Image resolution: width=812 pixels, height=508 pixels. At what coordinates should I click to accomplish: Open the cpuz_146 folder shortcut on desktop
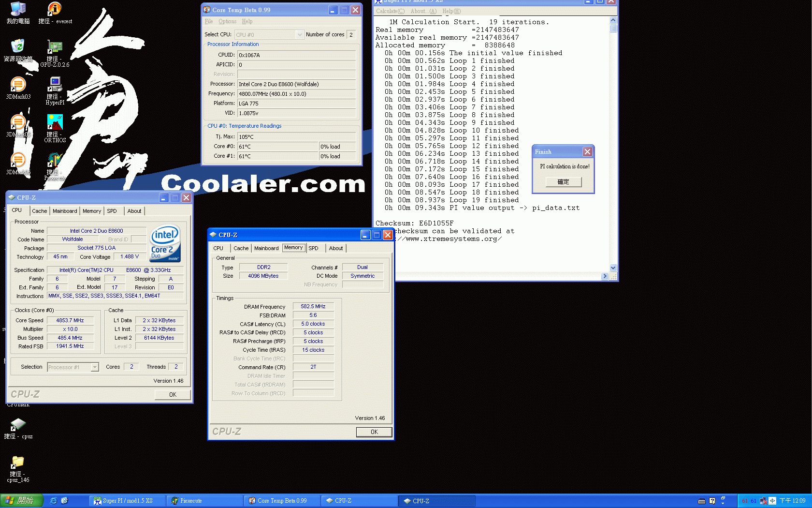coord(18,462)
